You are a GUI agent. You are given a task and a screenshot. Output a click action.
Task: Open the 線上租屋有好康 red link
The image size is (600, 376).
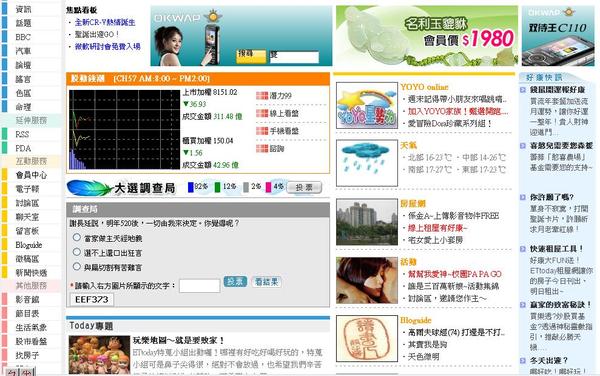click(438, 228)
